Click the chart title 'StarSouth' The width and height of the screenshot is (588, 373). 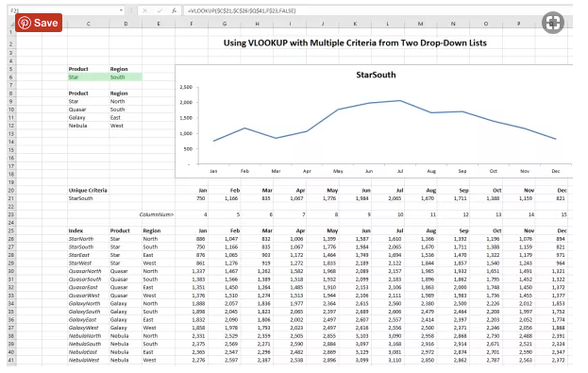click(376, 75)
